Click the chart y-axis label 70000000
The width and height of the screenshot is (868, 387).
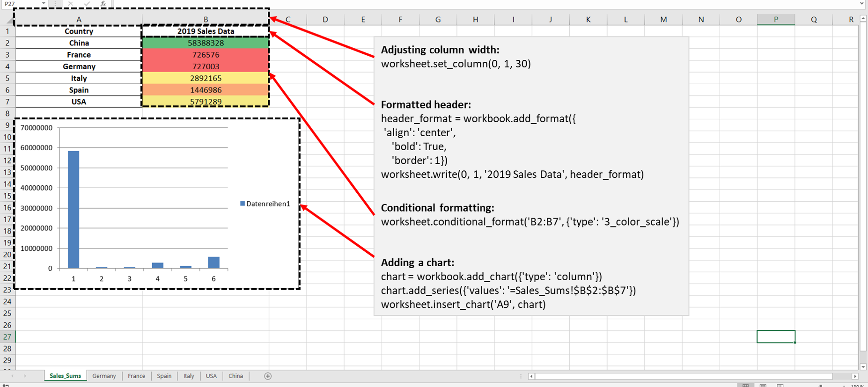click(37, 128)
